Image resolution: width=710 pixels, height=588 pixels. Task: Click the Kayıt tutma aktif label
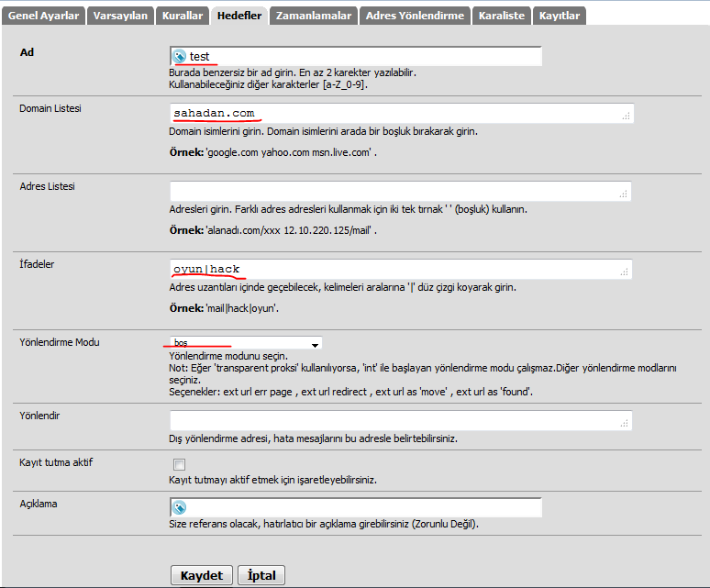(56, 462)
